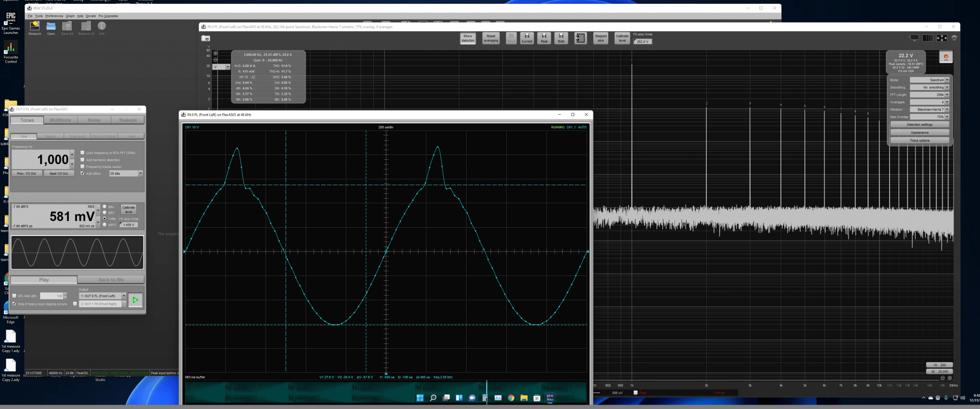Open Y-axis unit dropdown showing V
Screen dimensions: 980x409
click(222, 66)
